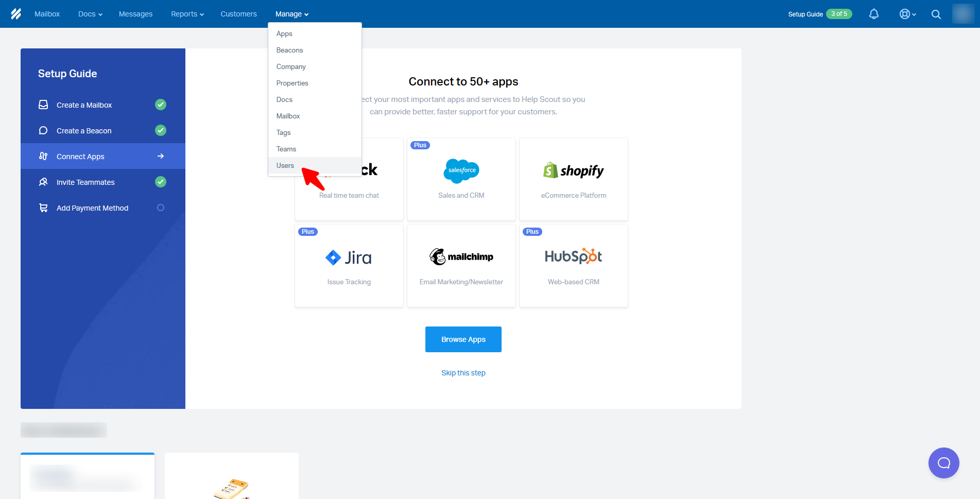
Task: Select the Jira app card
Action: pyautogui.click(x=349, y=266)
